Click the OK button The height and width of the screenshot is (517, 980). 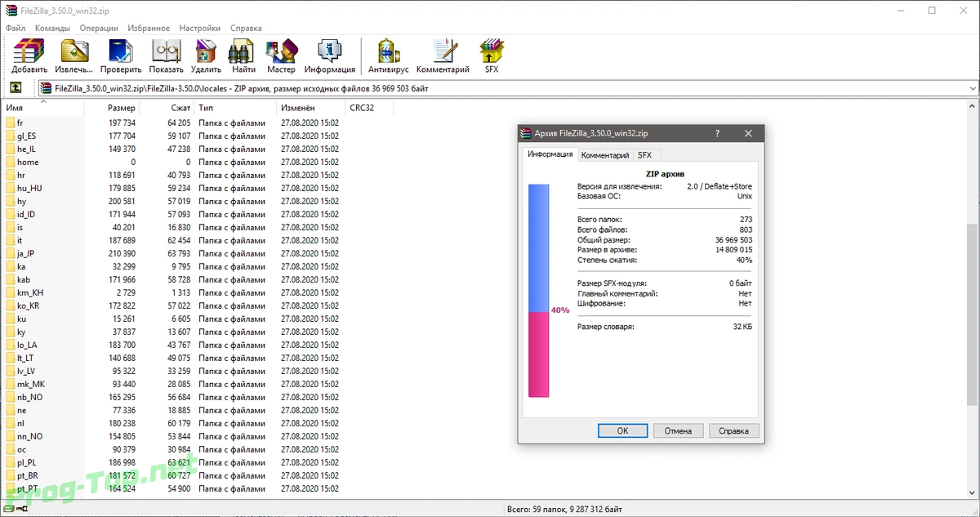click(622, 430)
